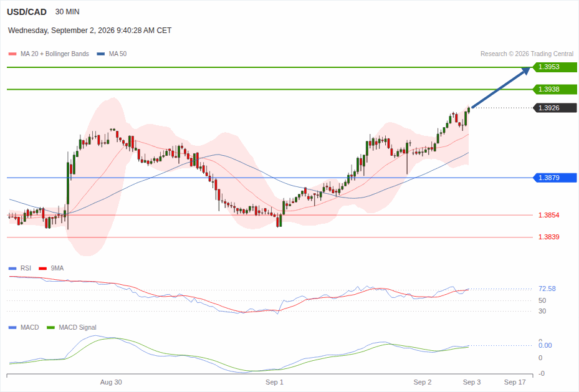Toggle the MACD legend entry
Image resolution: width=579 pixels, height=392 pixels.
(24, 327)
